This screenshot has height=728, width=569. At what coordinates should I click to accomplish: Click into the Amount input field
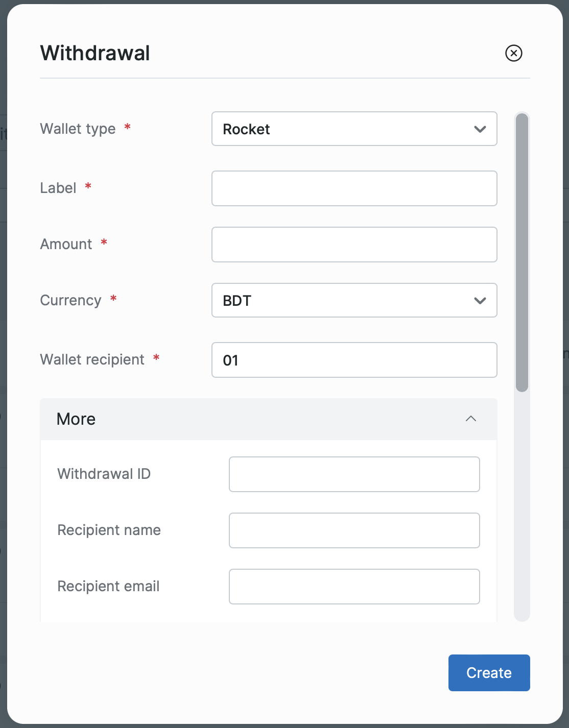[354, 245]
